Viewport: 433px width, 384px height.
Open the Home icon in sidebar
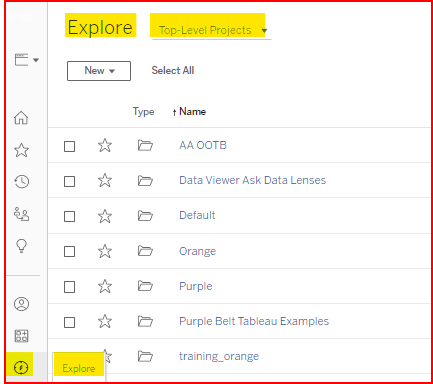click(21, 118)
